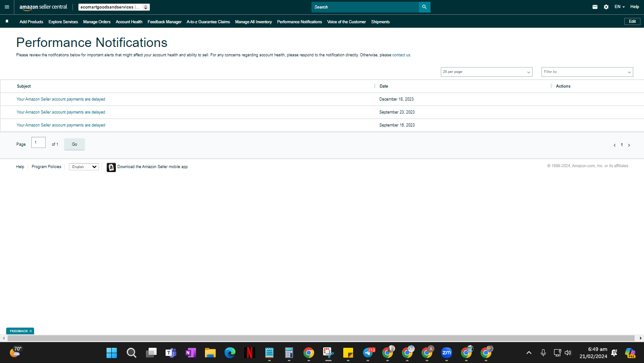Screen dimensions: 644x363
Task: Open Voice of the Customer
Action: click(346, 22)
